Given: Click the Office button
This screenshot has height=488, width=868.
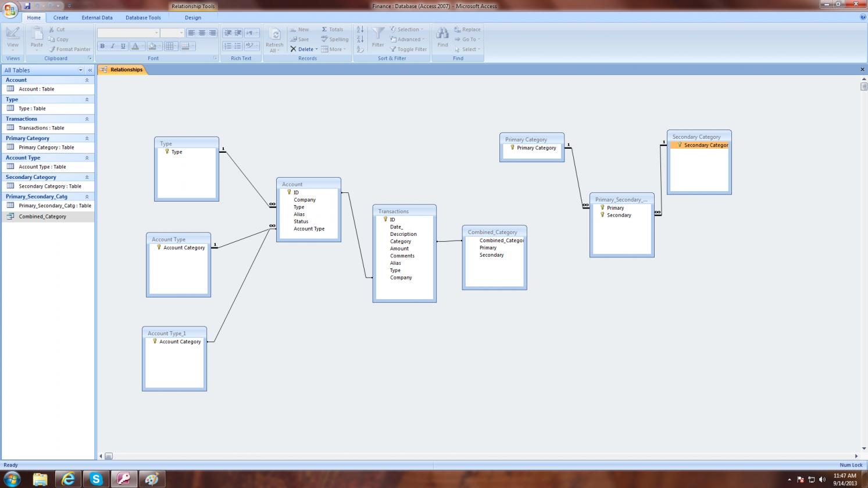Looking at the screenshot, I should tap(10, 10).
